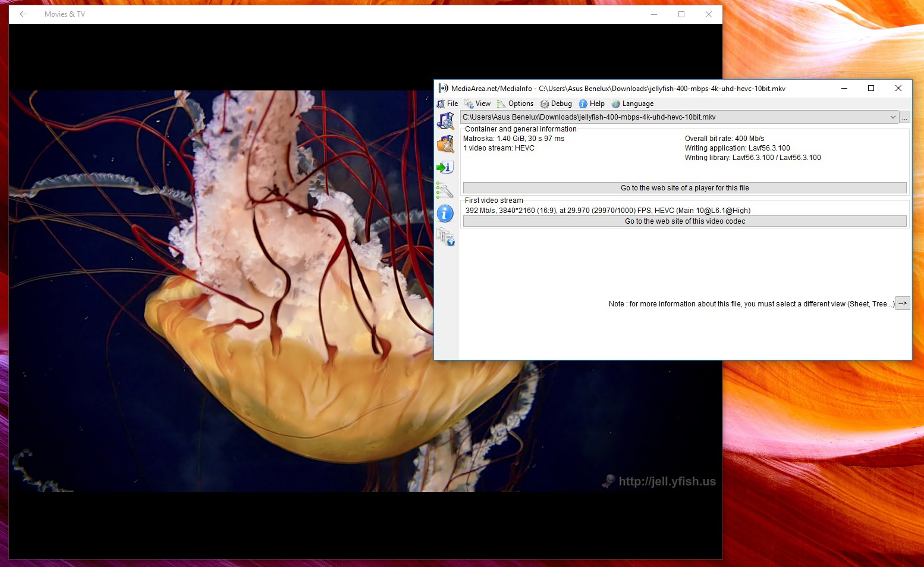This screenshot has width=924, height=567.
Task: Open the View menu
Action: pos(477,104)
